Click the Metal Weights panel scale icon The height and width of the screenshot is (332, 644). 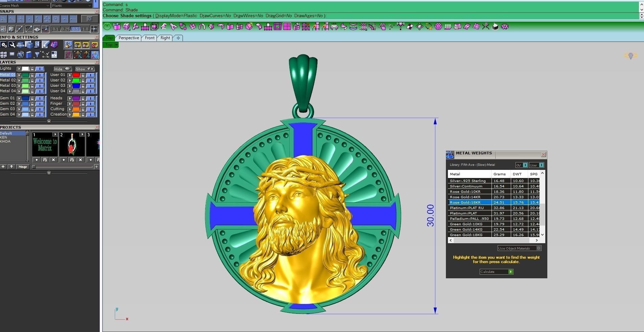click(450, 155)
